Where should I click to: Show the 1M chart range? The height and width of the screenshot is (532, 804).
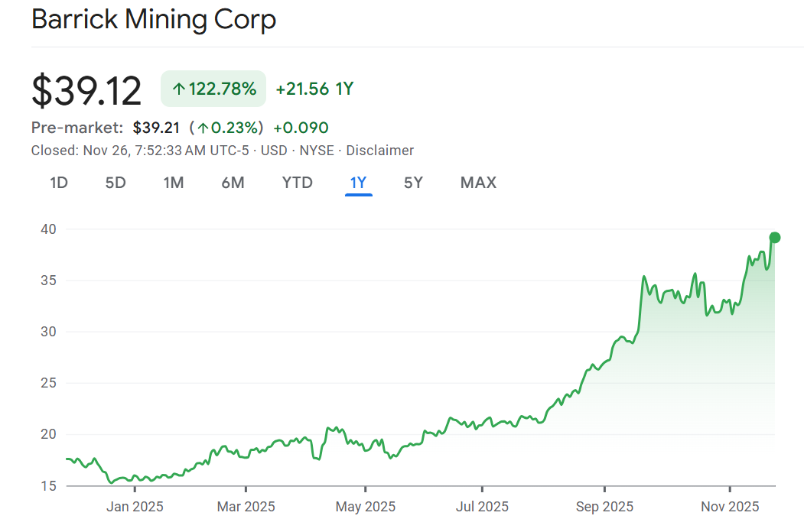(174, 183)
